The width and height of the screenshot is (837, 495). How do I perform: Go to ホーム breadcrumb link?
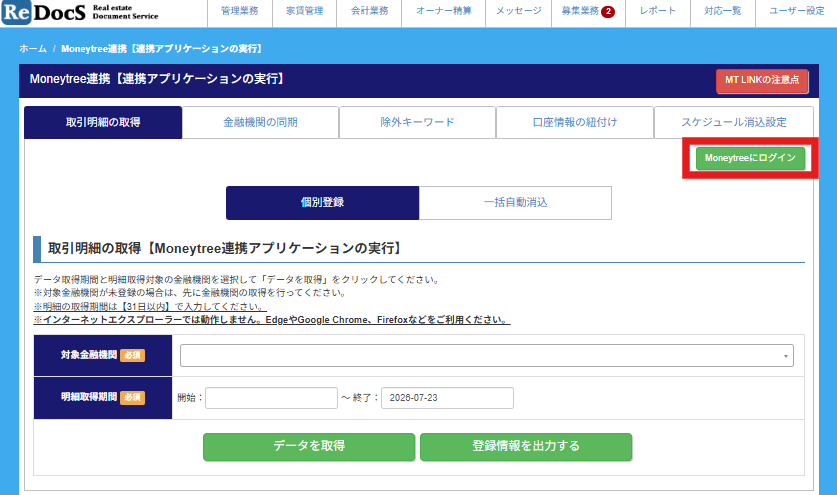click(33, 49)
